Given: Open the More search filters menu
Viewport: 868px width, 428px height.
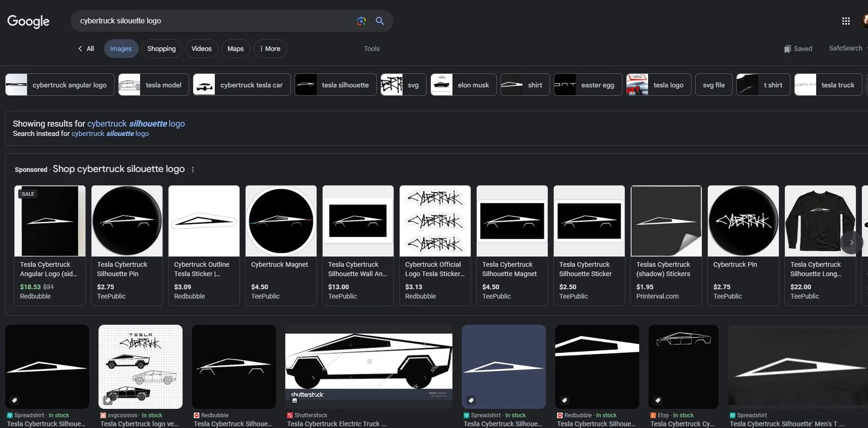Looking at the screenshot, I should [x=270, y=49].
